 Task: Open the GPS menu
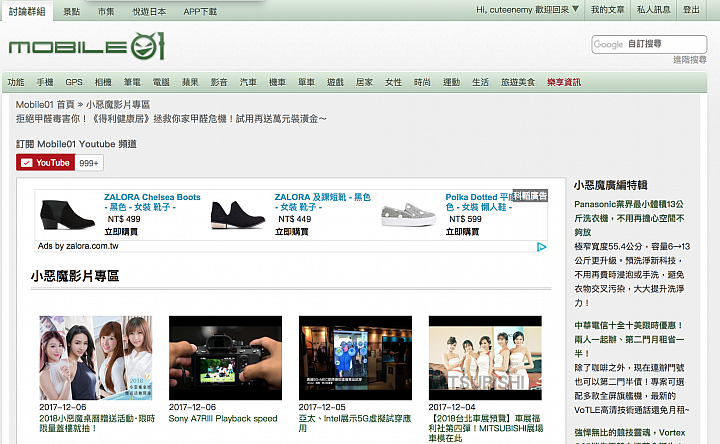[x=74, y=82]
